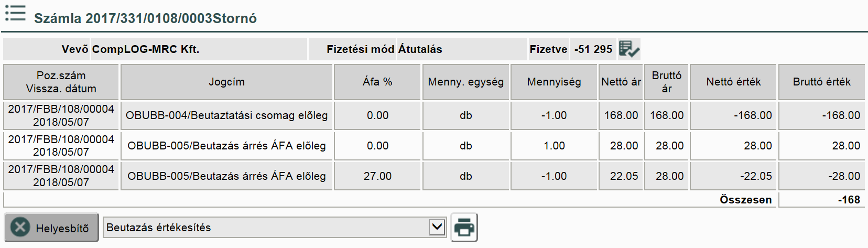Click the Összesen total value -168
868x248 pixels.
(849, 200)
